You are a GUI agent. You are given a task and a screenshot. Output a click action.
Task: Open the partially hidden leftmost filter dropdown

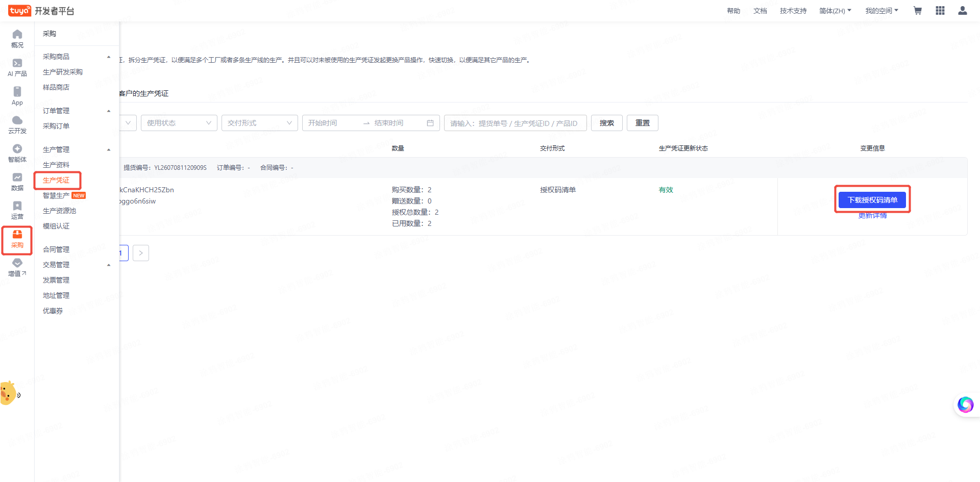(128, 123)
